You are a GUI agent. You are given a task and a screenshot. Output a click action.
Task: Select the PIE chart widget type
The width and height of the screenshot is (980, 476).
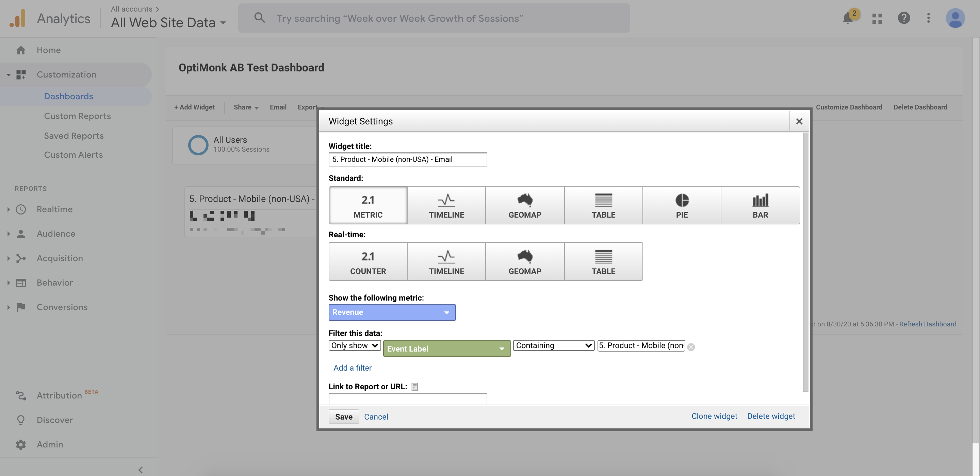tap(682, 205)
